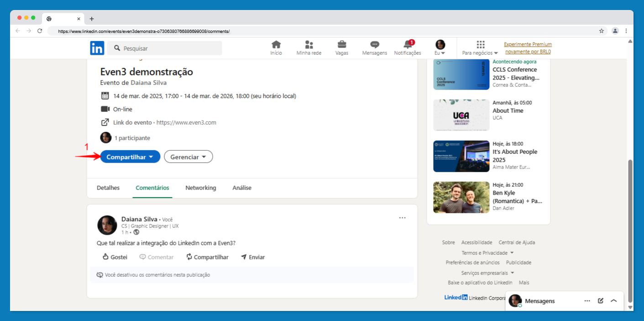
Task: Open Central de Ajuda link
Action: point(517,242)
